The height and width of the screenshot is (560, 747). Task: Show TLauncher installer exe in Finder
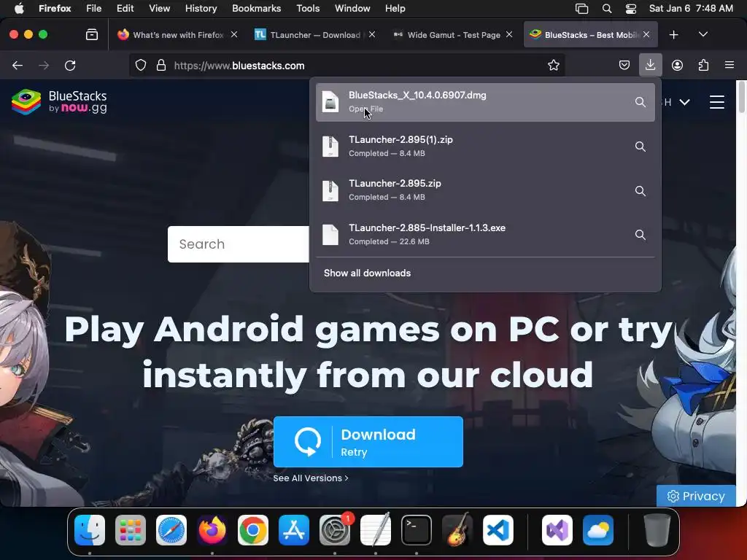(640, 235)
